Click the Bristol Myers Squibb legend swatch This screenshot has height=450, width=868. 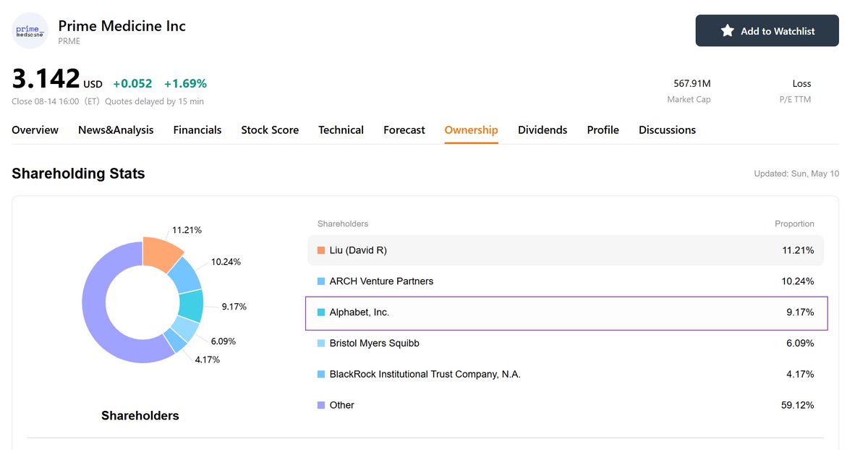321,344
